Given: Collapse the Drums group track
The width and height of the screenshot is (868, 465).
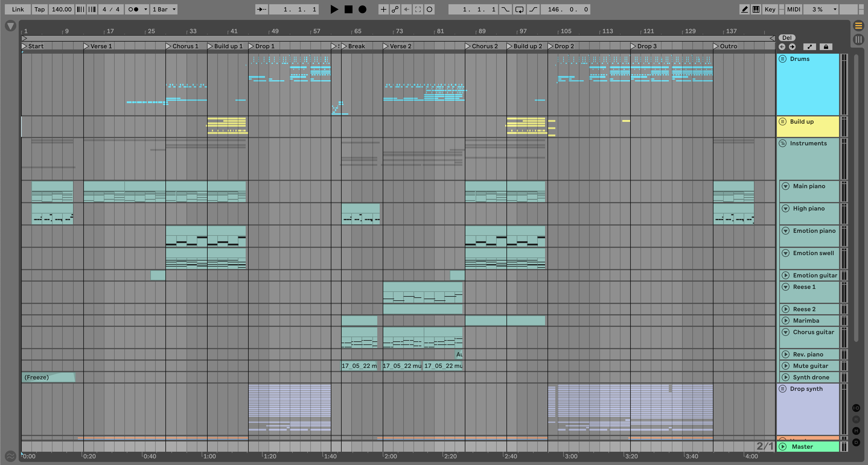Looking at the screenshot, I should pyautogui.click(x=782, y=59).
